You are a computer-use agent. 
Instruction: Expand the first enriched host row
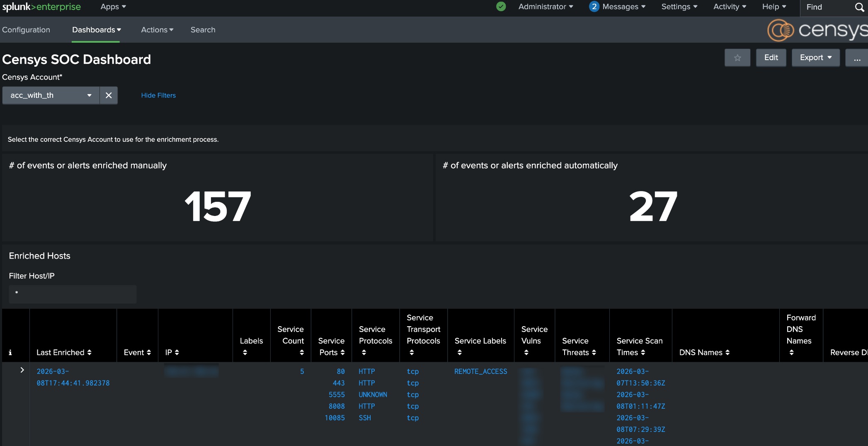[x=22, y=370]
